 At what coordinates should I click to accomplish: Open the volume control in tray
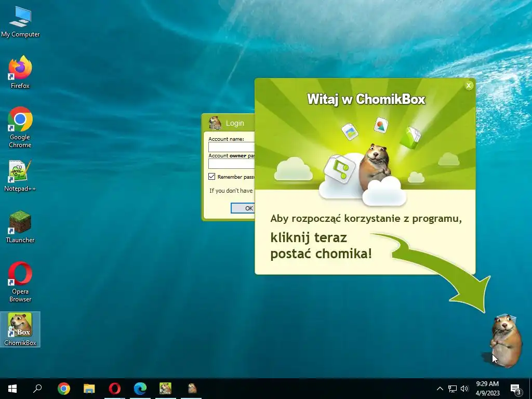click(x=464, y=389)
